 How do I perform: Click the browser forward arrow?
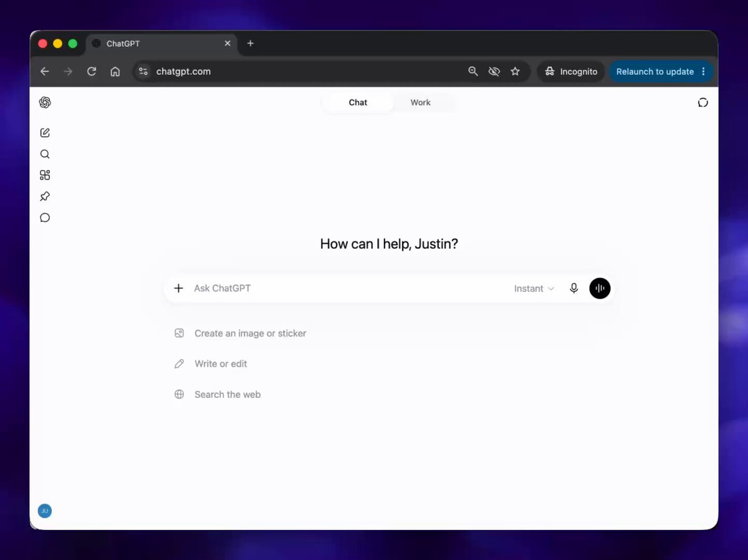pos(69,72)
